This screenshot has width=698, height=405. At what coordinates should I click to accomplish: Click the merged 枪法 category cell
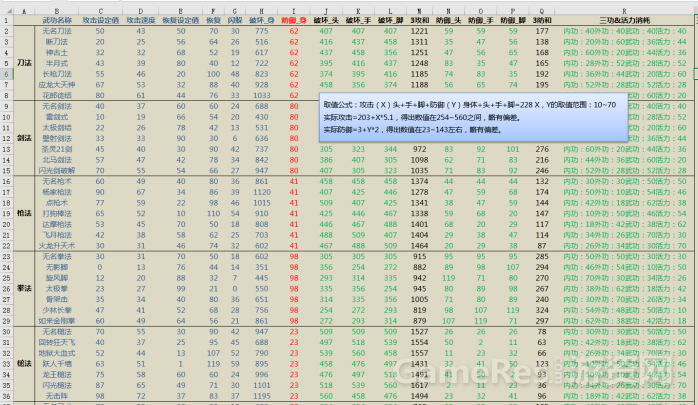coord(24,213)
